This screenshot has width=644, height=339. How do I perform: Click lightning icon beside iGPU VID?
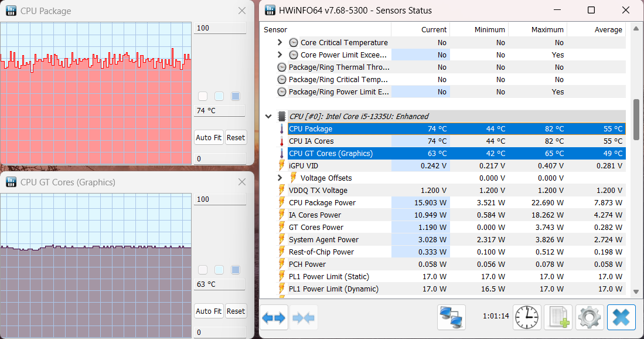tap(282, 165)
